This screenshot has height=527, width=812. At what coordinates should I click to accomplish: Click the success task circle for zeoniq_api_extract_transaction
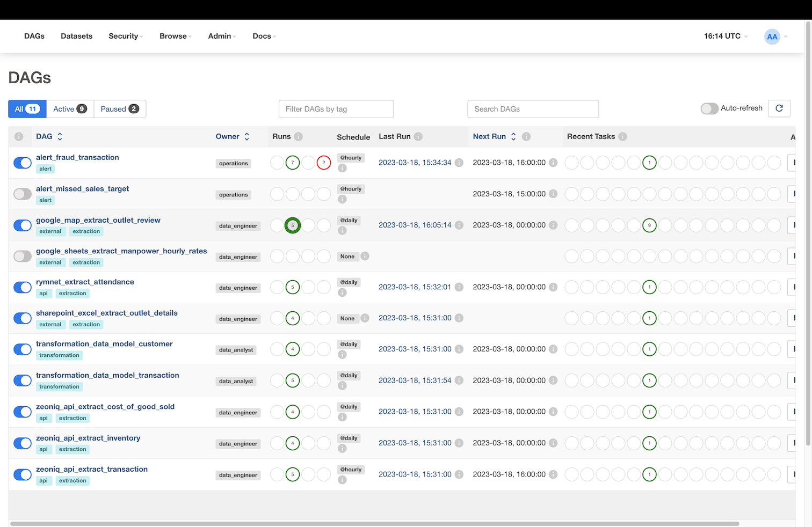[650, 474]
